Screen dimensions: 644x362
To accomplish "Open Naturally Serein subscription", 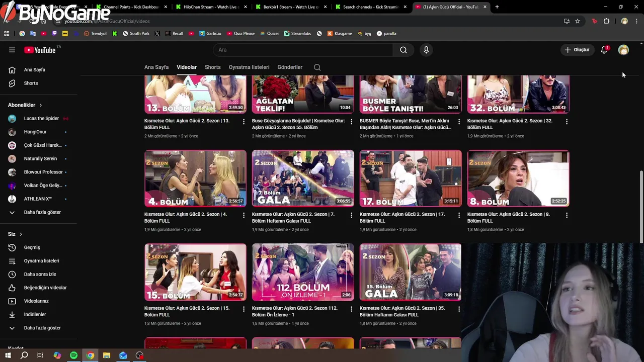I will point(39,159).
